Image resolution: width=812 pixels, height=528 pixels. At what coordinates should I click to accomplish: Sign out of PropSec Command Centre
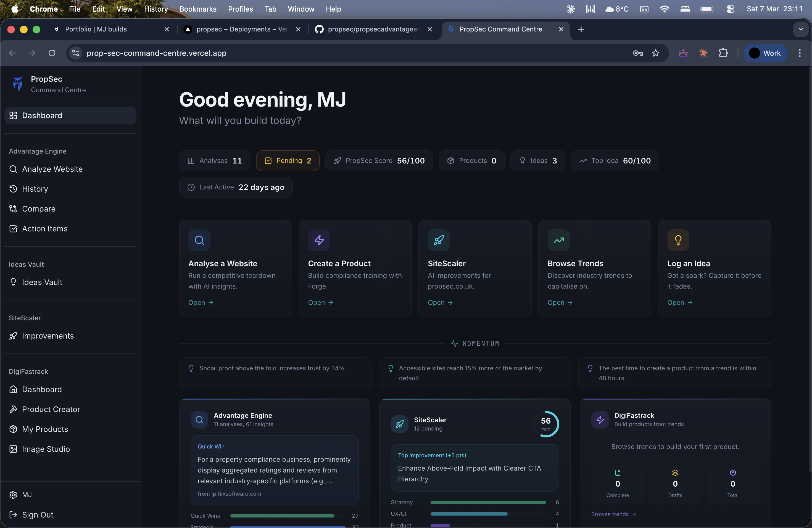pyautogui.click(x=70, y=515)
